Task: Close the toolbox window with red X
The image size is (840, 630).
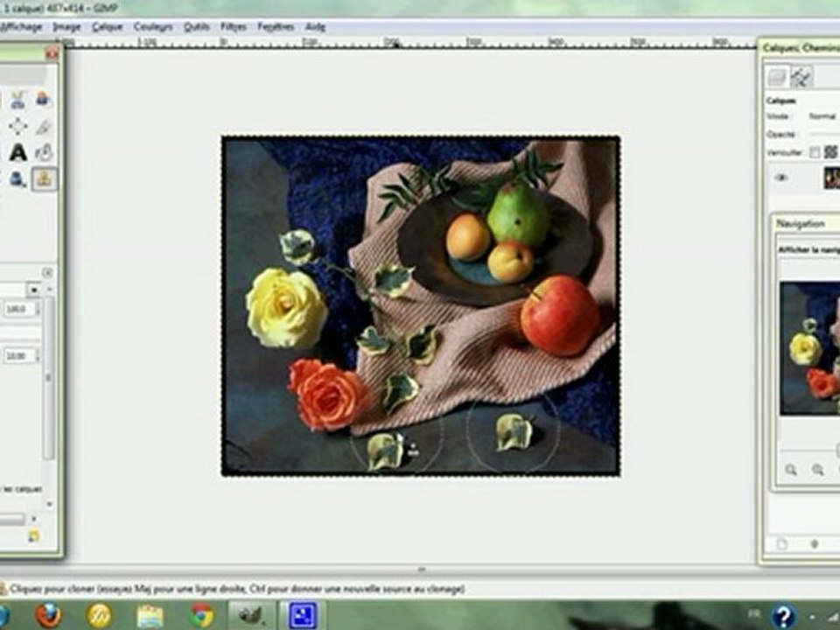Action: tap(52, 53)
